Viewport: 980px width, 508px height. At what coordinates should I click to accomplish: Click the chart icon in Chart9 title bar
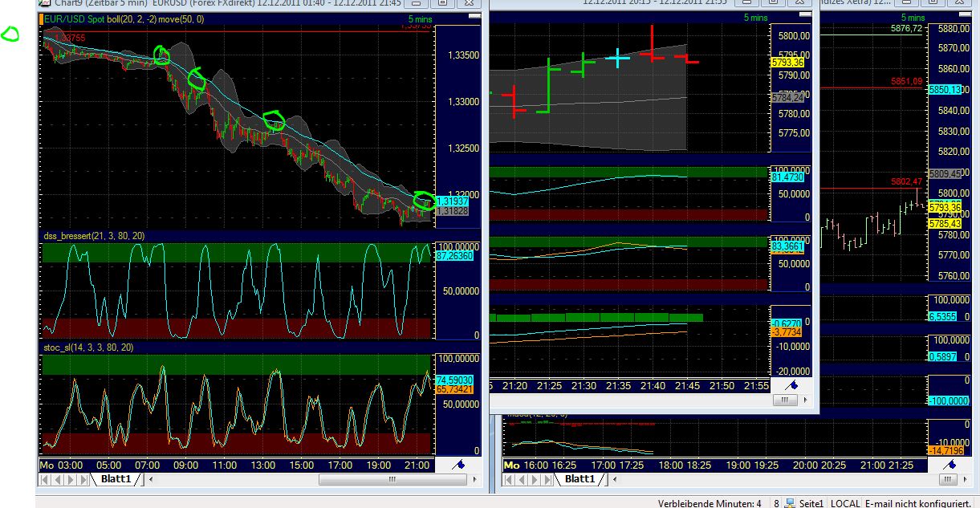pyautogui.click(x=46, y=3)
